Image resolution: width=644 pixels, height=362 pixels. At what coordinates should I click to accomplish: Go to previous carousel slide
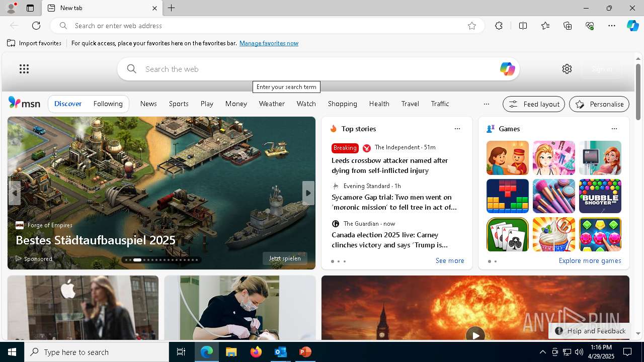click(14, 193)
